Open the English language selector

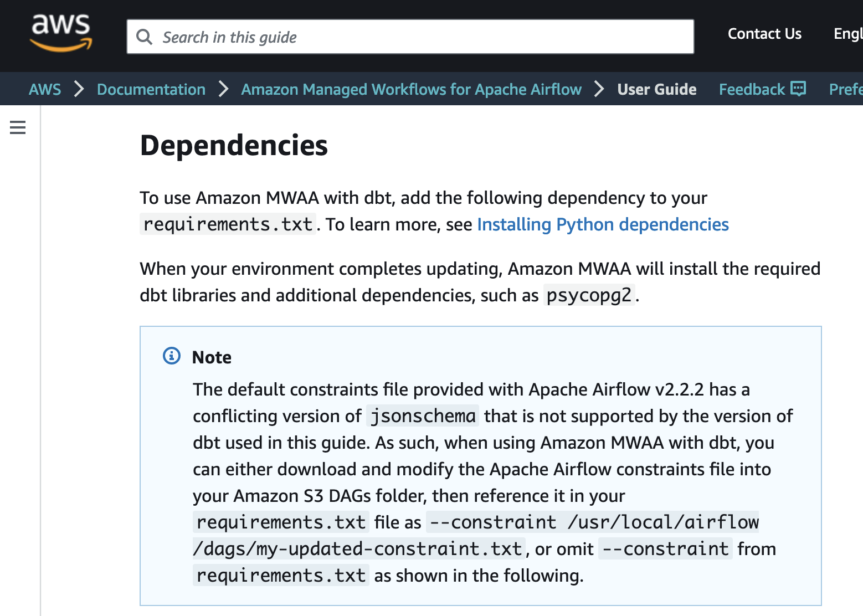pyautogui.click(x=847, y=34)
